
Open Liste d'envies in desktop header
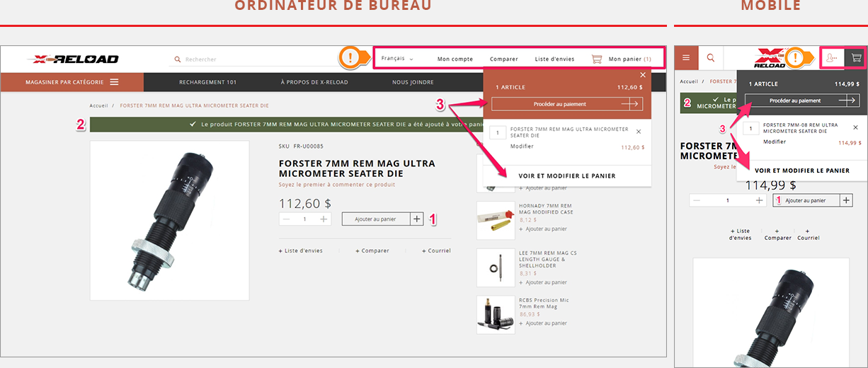click(x=554, y=59)
